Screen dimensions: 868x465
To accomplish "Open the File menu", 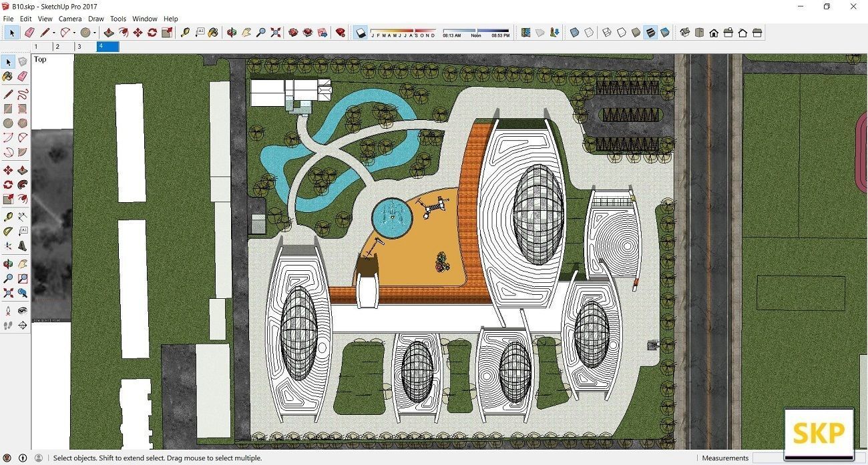I will click(x=9, y=19).
